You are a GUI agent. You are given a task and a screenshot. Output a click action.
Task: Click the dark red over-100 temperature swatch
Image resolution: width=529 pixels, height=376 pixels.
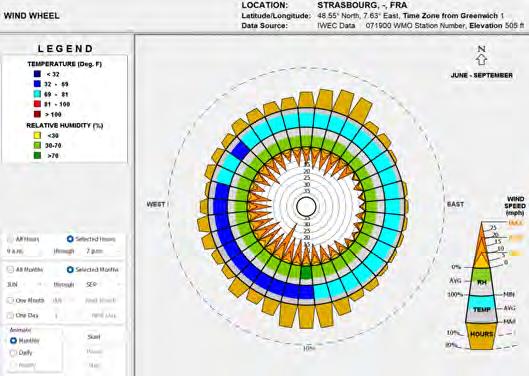37,114
